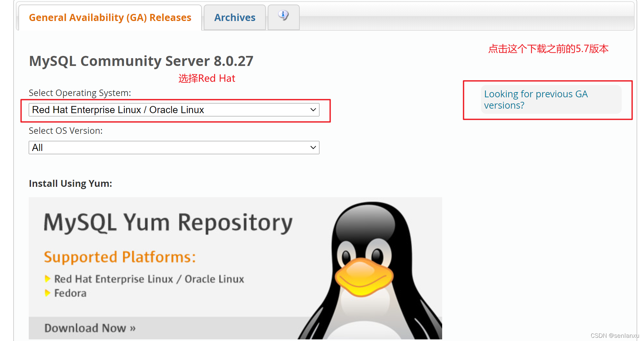
Task: Open the General Availability (GA) Releases tab
Action: pos(110,17)
